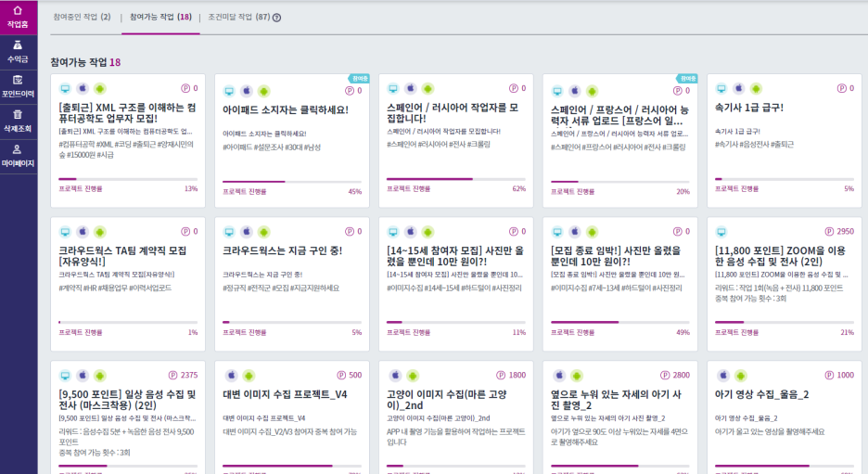Click help icon next to 조건미달 작업

(x=276, y=18)
